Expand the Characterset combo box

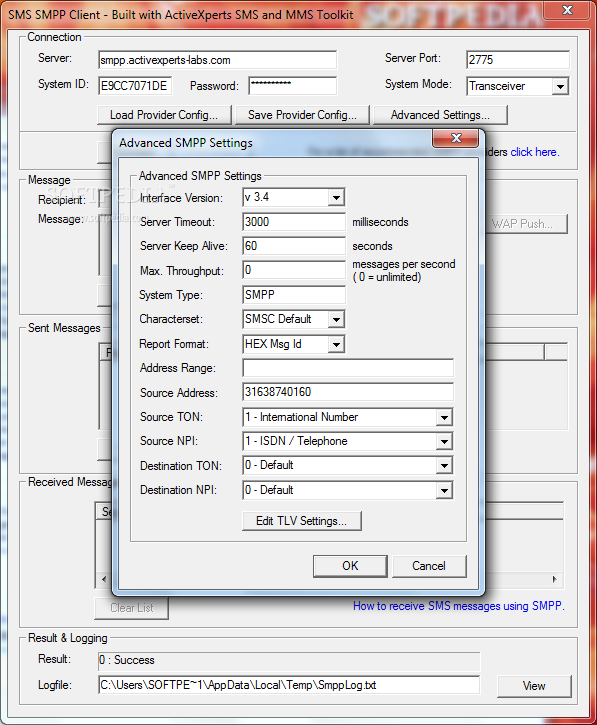pos(336,319)
